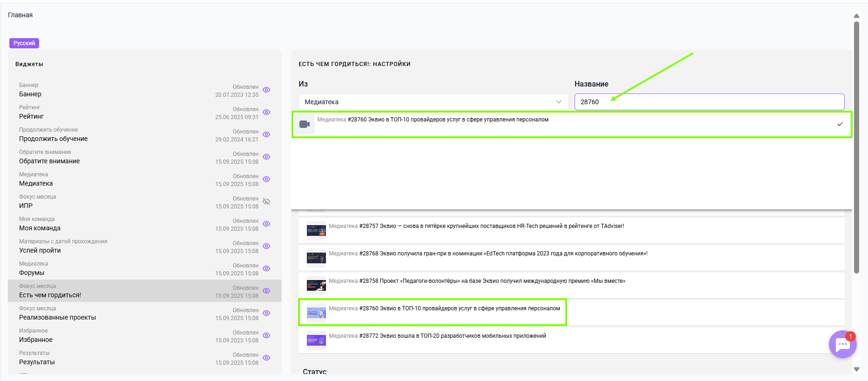
Task: Expand the Медиатека source dropdown
Action: (434, 102)
